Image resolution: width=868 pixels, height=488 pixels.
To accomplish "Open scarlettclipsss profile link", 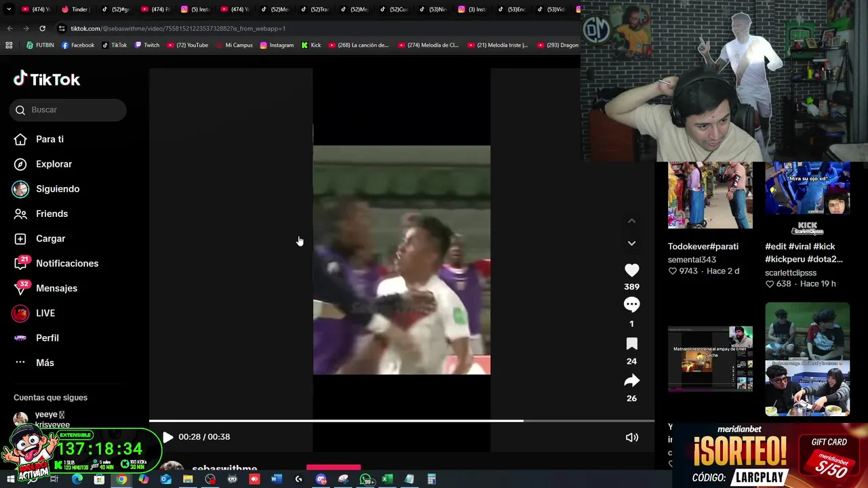I will tap(791, 272).
